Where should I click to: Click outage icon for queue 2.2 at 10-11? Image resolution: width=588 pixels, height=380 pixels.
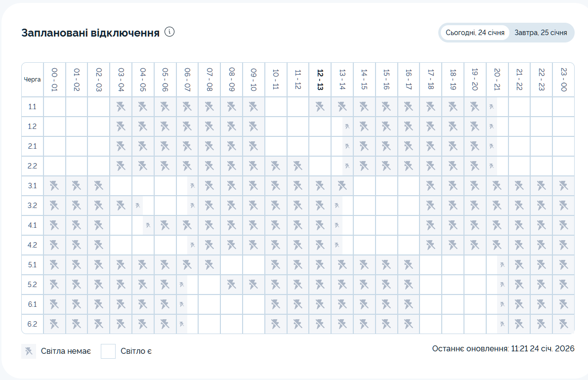[276, 166]
